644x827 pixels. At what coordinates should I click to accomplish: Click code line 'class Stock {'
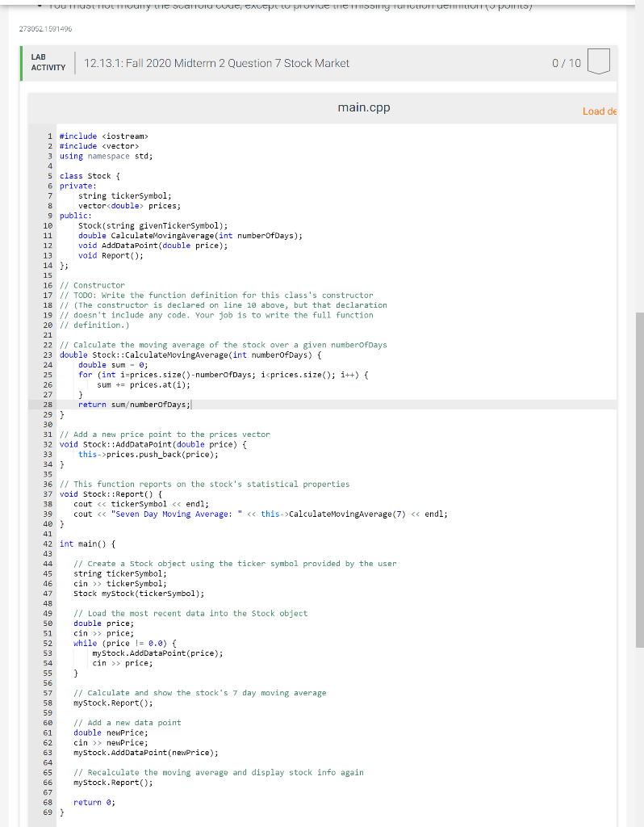coord(90,176)
